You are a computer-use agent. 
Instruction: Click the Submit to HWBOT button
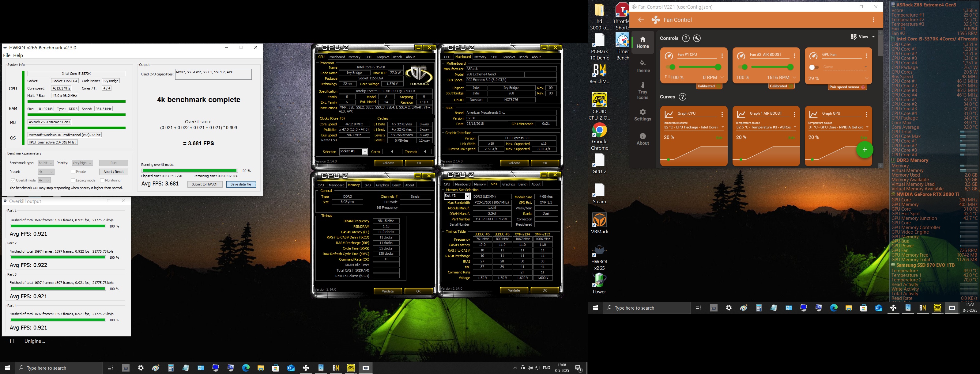pos(205,184)
